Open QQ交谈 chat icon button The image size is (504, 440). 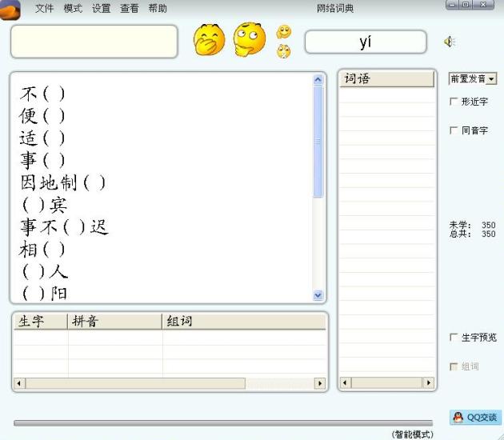click(x=475, y=418)
